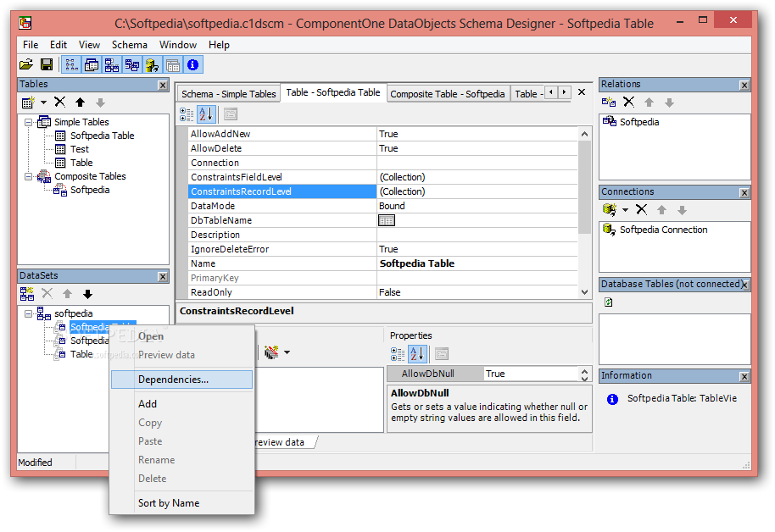Select Softpedia Table under Simple Tables
Screen dimensions: 775x532
click(102, 136)
